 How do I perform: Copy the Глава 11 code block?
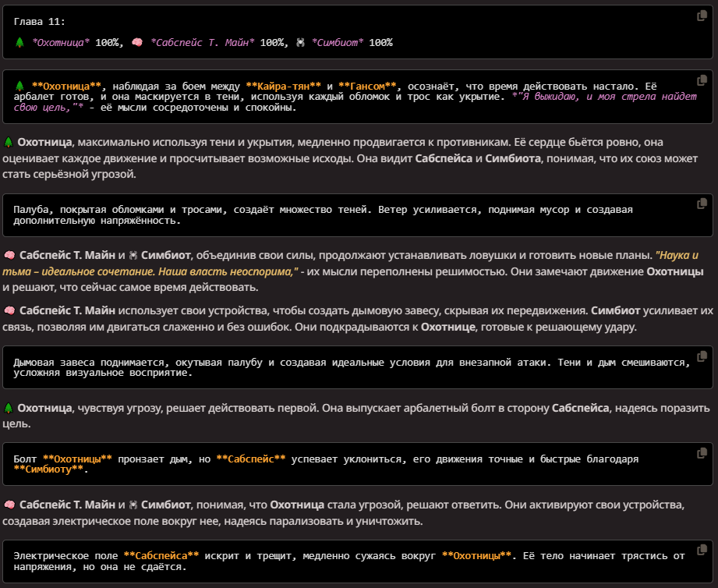[x=702, y=16]
